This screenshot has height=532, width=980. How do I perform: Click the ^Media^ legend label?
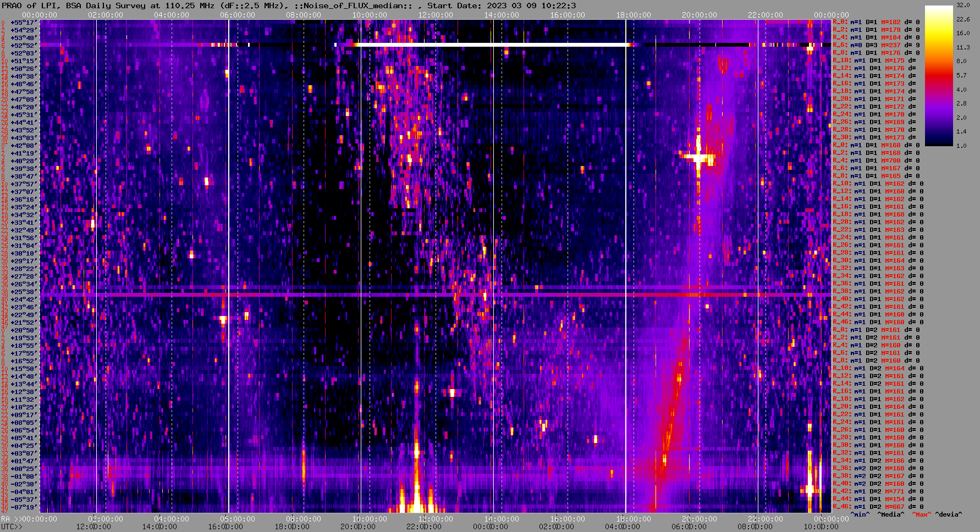tap(891, 514)
